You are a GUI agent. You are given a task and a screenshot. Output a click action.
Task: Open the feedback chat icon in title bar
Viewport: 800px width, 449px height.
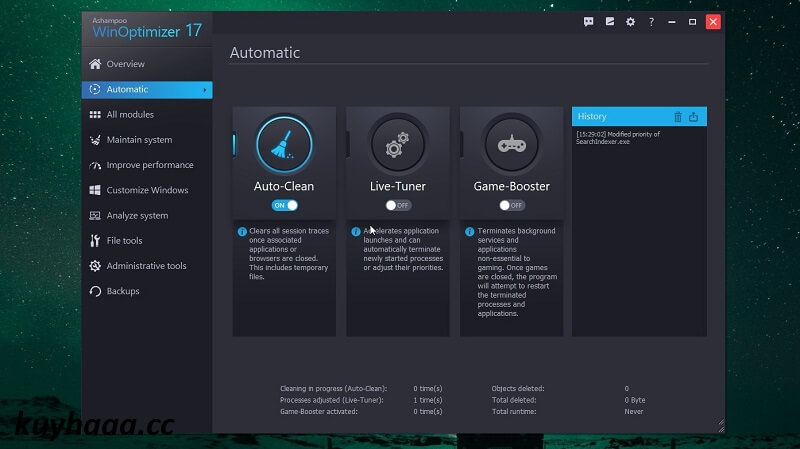588,21
